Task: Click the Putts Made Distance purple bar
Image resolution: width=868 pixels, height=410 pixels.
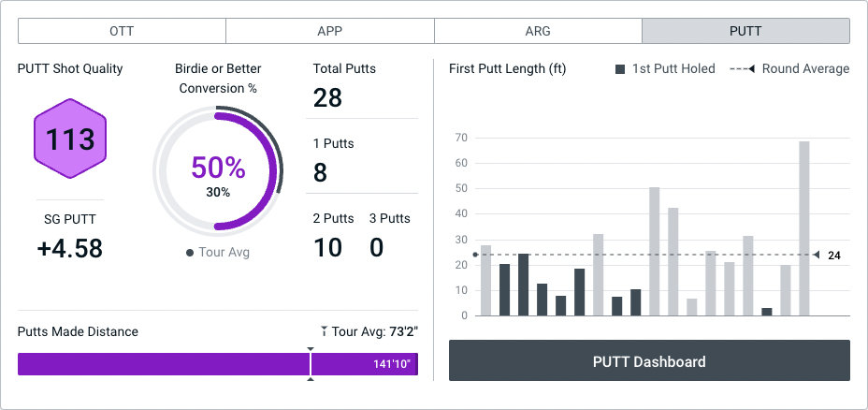Action: (217, 364)
